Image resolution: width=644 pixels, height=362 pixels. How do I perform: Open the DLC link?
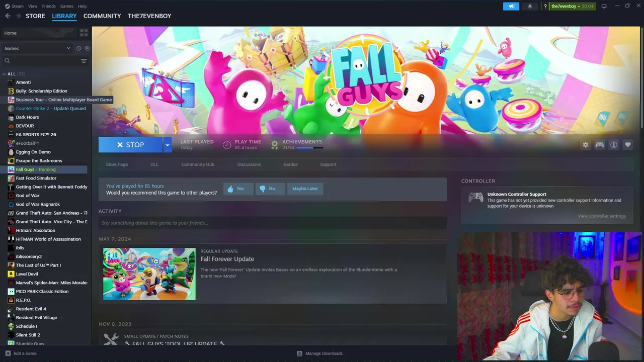click(154, 164)
